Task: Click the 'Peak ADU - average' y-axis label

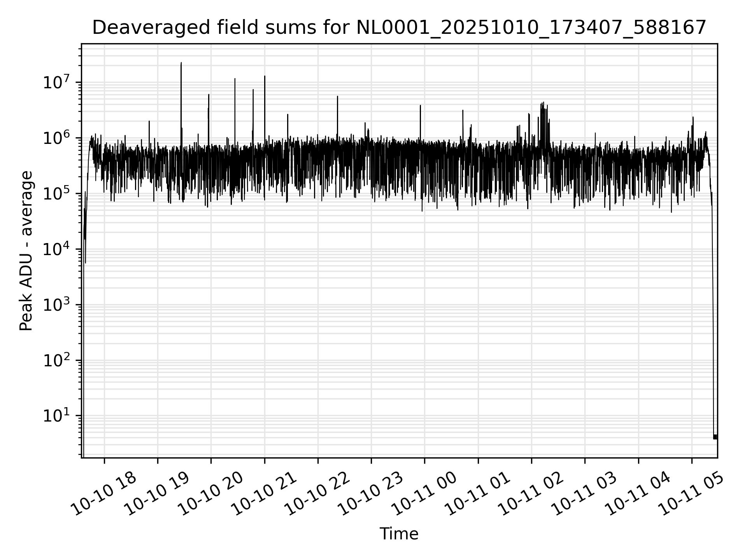Action: pyautogui.click(x=26, y=251)
